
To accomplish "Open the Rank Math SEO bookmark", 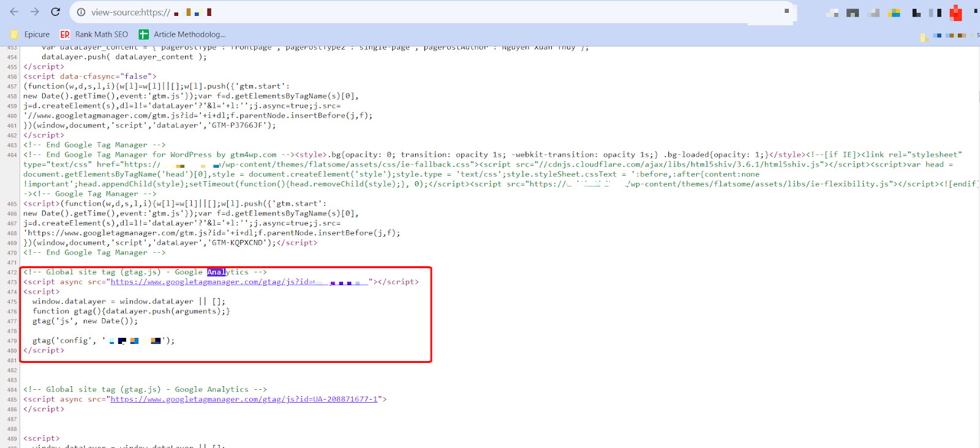I will click(94, 34).
